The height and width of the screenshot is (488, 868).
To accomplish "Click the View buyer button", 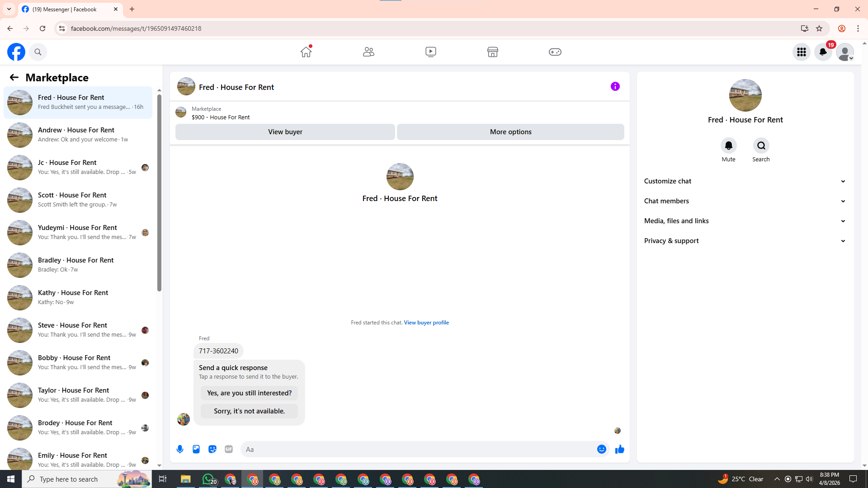I will (x=285, y=132).
